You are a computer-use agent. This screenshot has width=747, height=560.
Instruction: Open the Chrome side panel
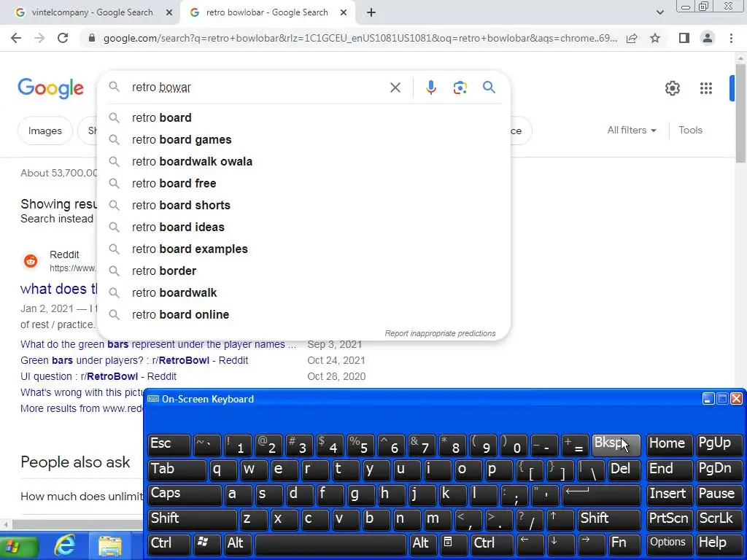(684, 38)
